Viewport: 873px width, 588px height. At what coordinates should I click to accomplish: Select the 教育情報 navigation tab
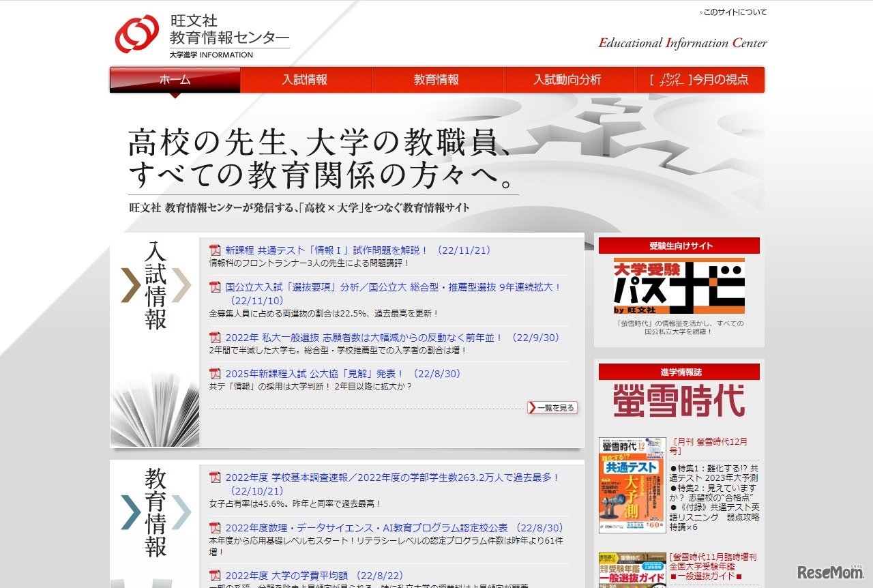click(x=436, y=80)
